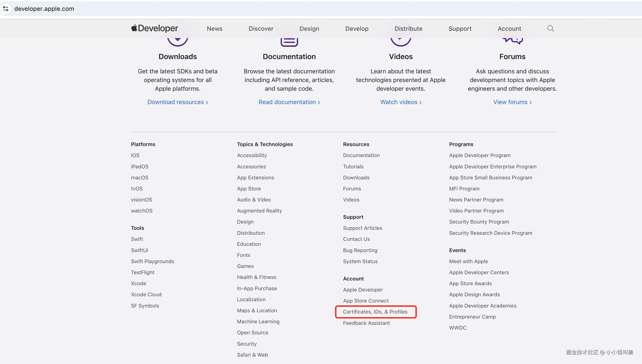Open Certificates, IDs, & Profiles link

coord(375,312)
